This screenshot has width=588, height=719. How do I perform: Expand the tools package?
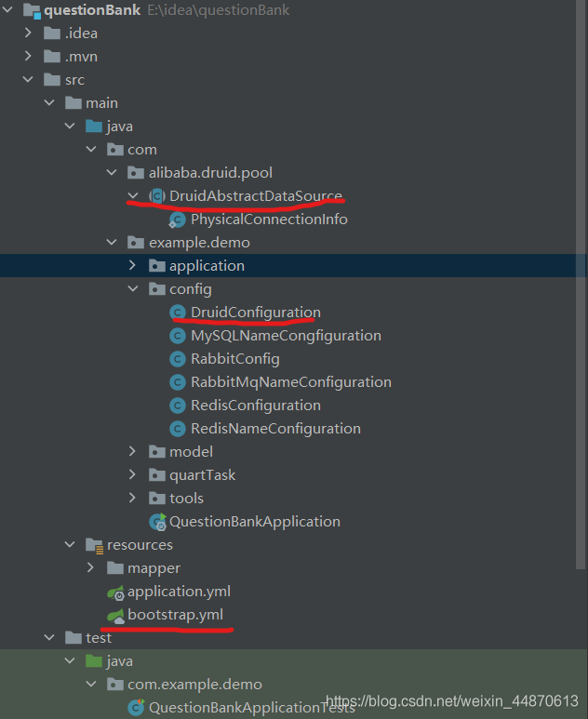coord(132,498)
